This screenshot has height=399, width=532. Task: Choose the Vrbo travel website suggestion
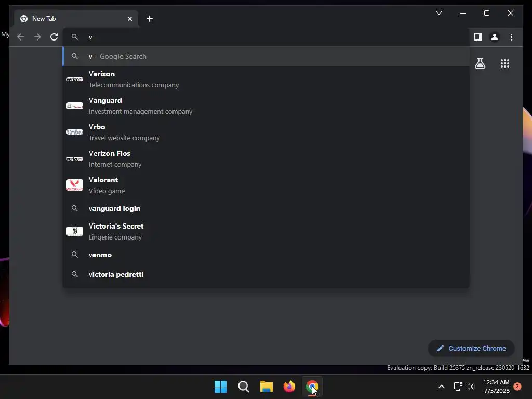(267, 132)
